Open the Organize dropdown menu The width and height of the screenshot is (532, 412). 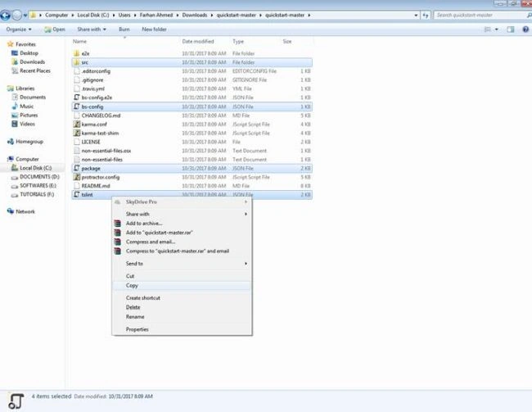pyautogui.click(x=19, y=29)
